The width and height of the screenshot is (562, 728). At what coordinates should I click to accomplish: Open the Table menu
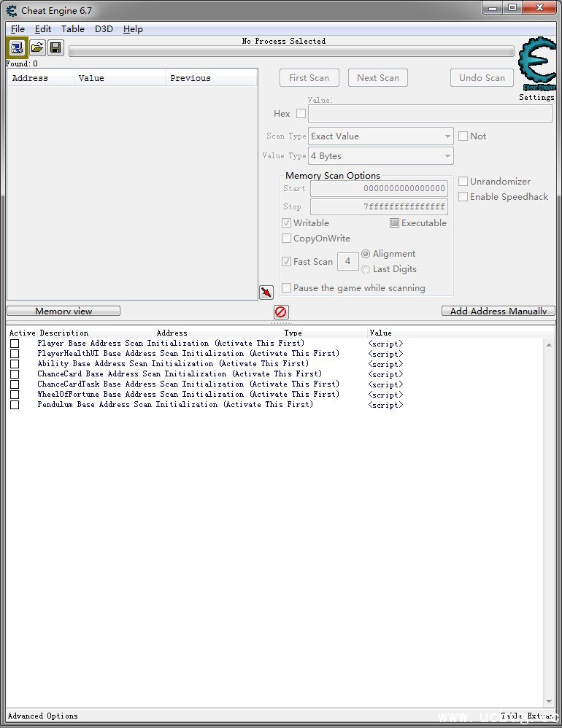[73, 28]
